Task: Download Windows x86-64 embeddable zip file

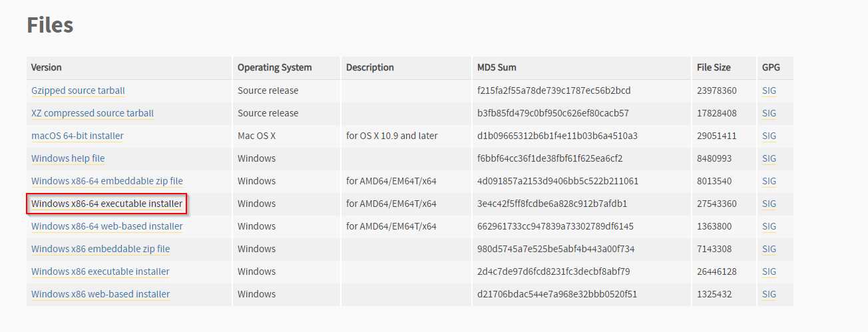Action: coord(107,181)
